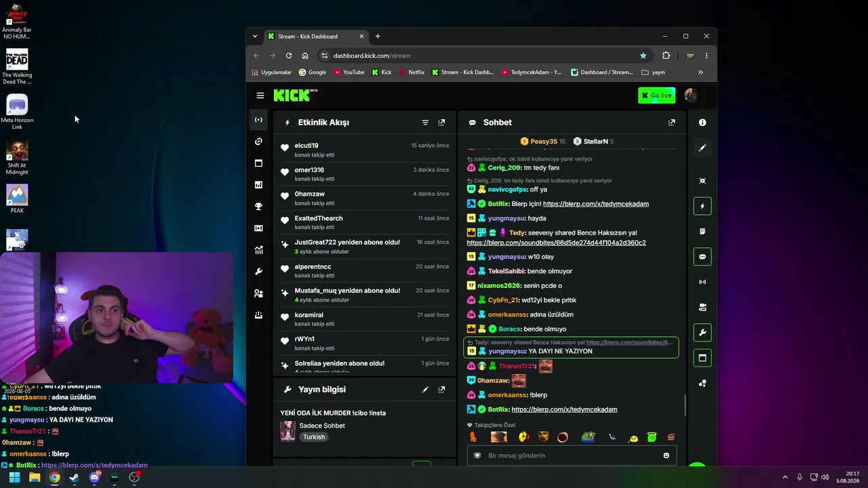This screenshot has height=488, width=868.
Task: Open the bar chart icon in the left sidebar
Action: pyautogui.click(x=258, y=185)
